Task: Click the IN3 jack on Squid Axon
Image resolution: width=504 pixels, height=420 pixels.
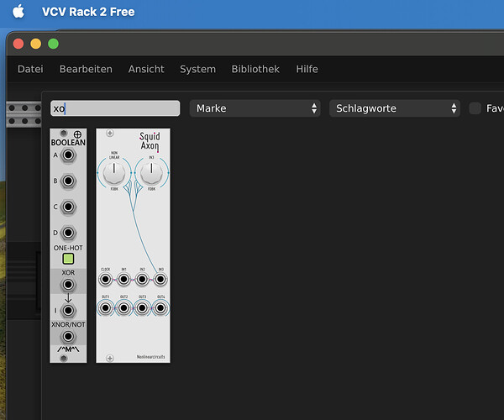Action: click(x=160, y=279)
